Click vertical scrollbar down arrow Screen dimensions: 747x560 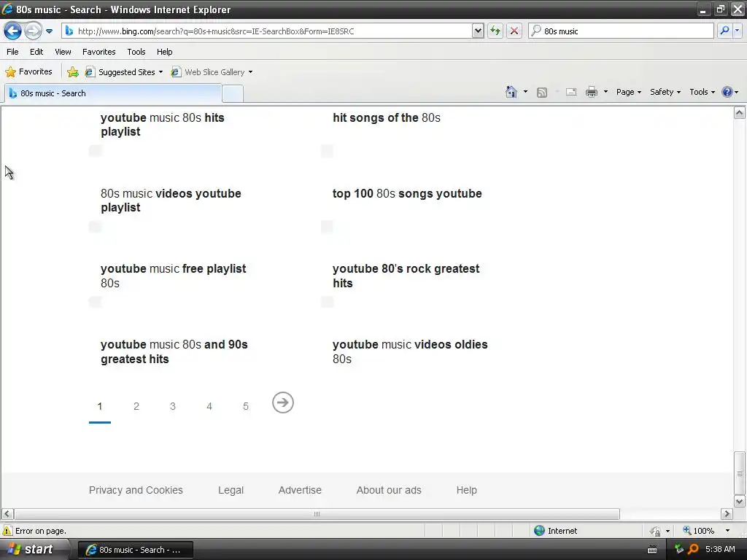[x=740, y=502]
